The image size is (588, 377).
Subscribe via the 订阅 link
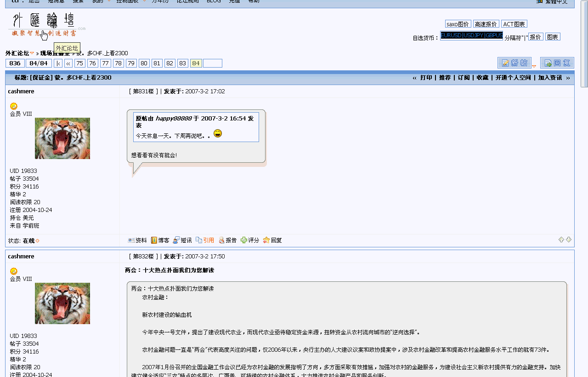(464, 77)
